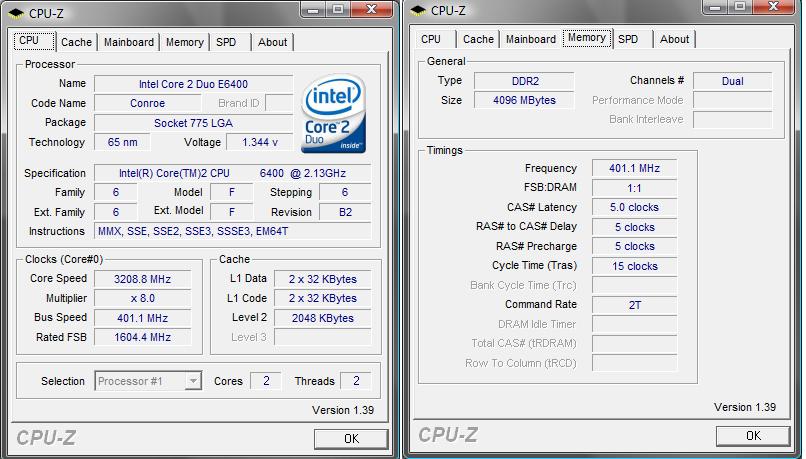Minimize the left CPU-Z window
Viewport: 806px width, 459px height.
click(x=314, y=9)
